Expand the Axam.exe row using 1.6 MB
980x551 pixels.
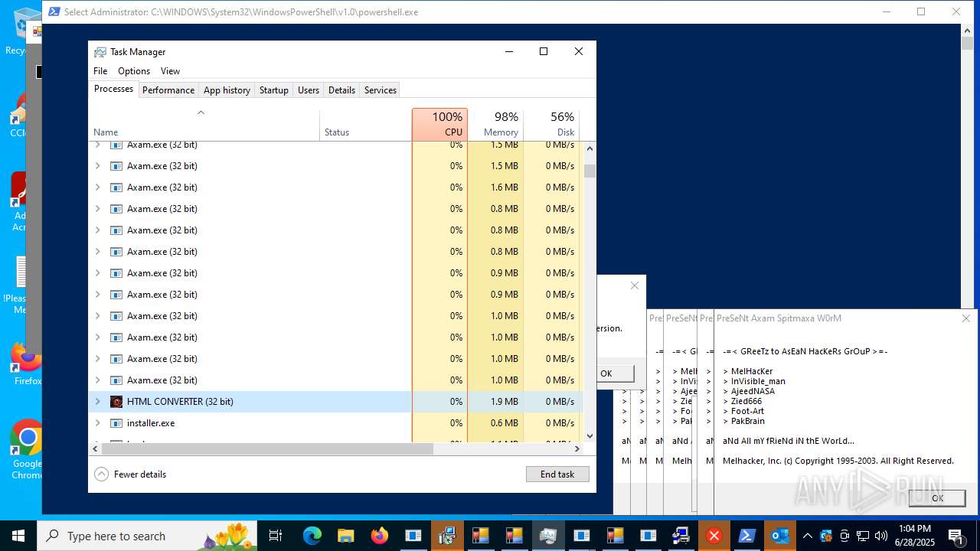tap(97, 187)
